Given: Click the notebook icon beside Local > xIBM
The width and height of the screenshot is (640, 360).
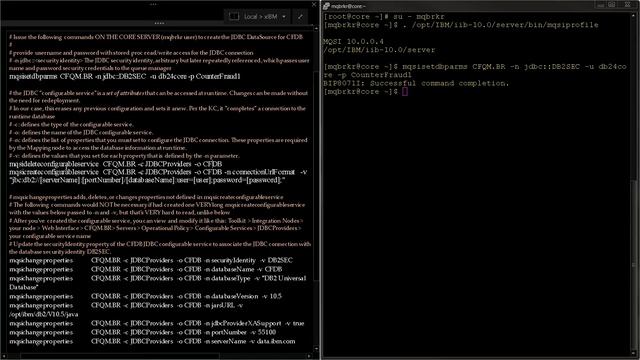Looking at the screenshot, I should (234, 16).
